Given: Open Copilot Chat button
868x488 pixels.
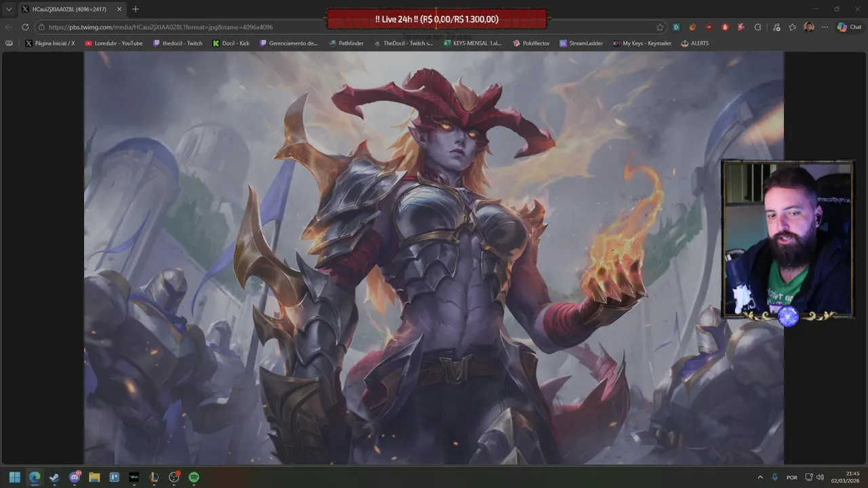Looking at the screenshot, I should pos(850,27).
